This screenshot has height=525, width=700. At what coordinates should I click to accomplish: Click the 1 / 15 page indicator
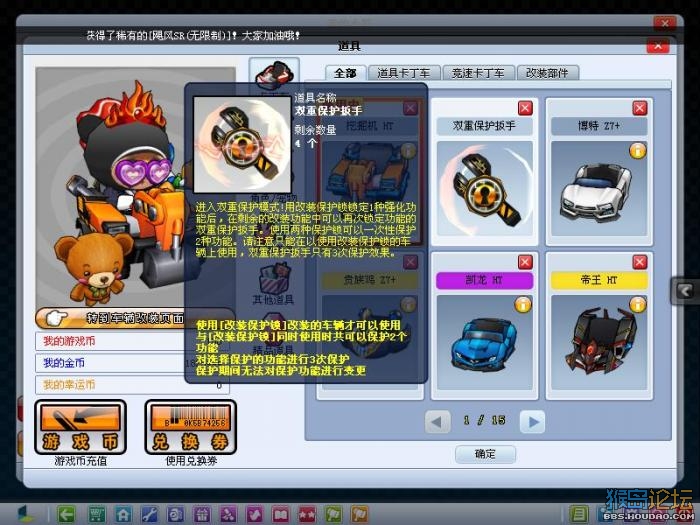pyautogui.click(x=484, y=421)
